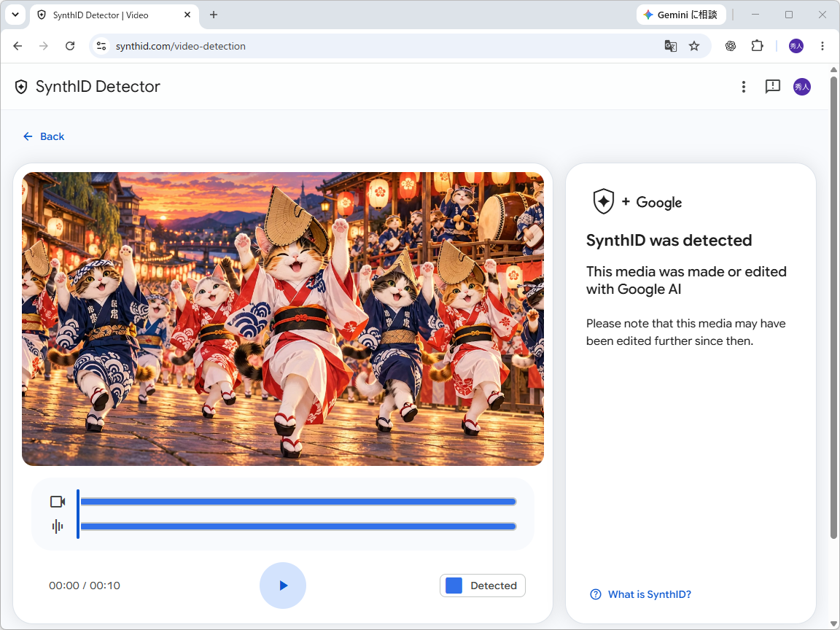Open the Chrome profile avatar

[796, 46]
